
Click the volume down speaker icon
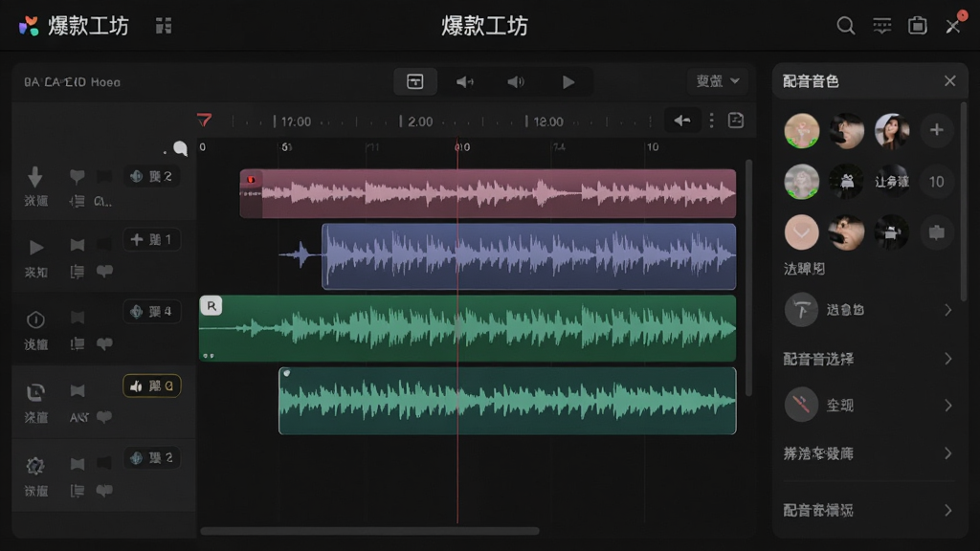(465, 82)
